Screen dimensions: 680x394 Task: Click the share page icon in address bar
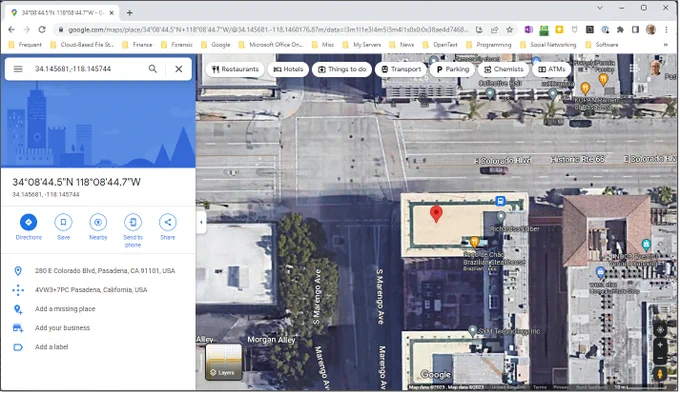[x=494, y=29]
